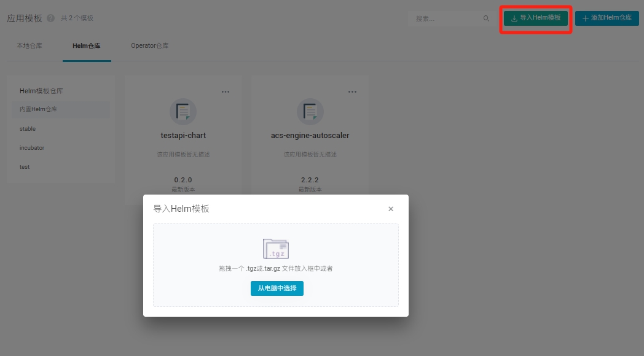Open the Operator仓库 tab
The image size is (644, 356).
pyautogui.click(x=149, y=46)
